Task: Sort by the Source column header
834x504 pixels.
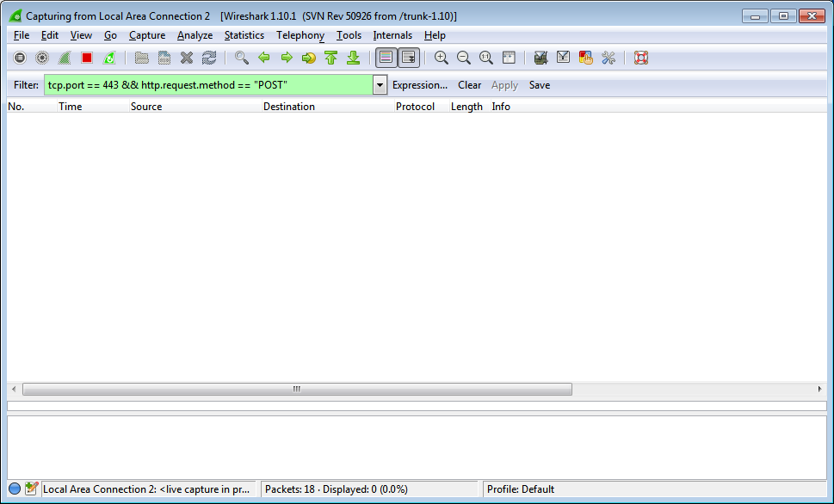Action: point(195,107)
